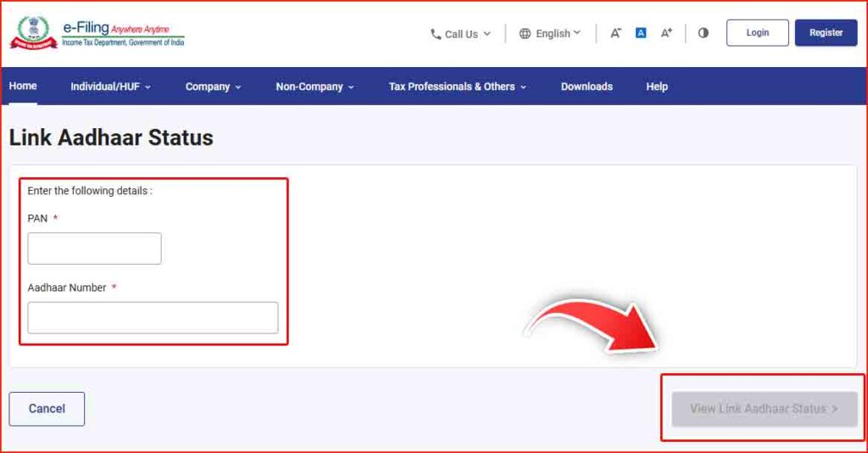The width and height of the screenshot is (868, 453).
Task: Focus the PAN input field
Action: point(95,249)
